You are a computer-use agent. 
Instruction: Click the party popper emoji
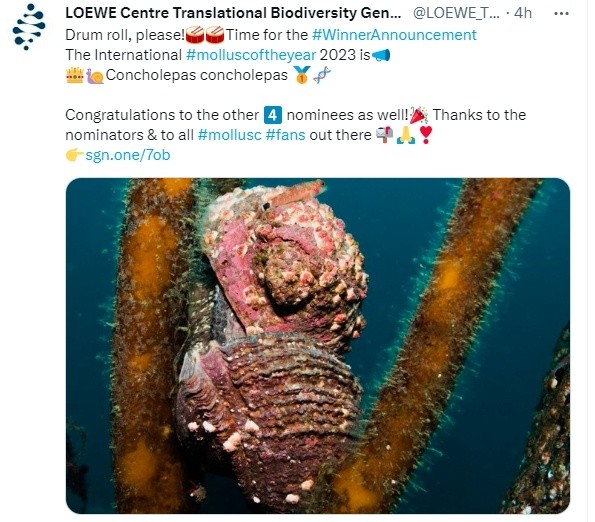click(x=419, y=115)
